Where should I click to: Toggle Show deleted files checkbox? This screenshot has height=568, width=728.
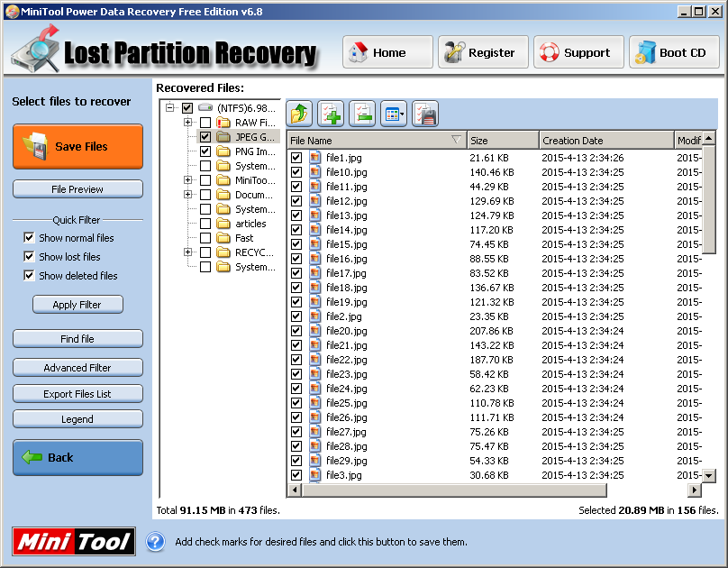tap(29, 275)
